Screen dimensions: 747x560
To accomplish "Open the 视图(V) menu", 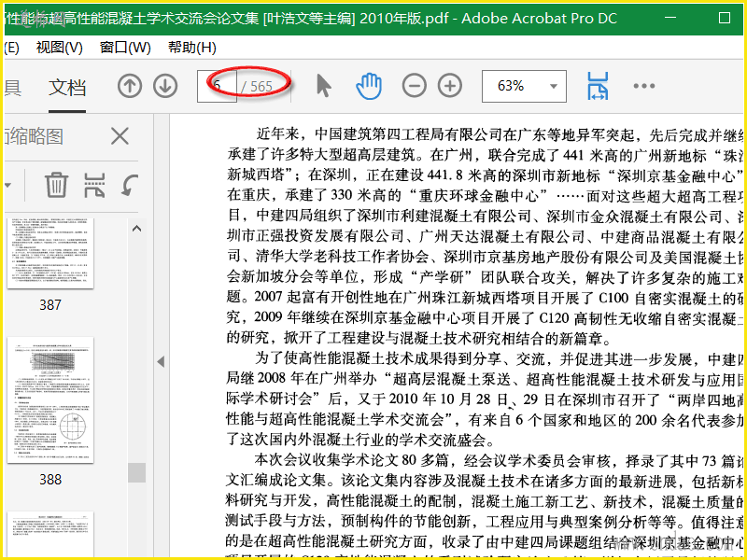I will click(59, 48).
